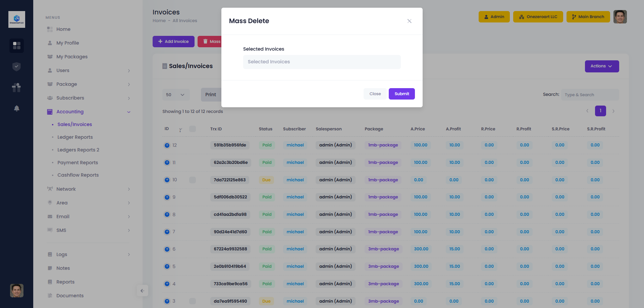Click the Add Invoice button
The width and height of the screenshot is (644, 308).
pos(173,42)
